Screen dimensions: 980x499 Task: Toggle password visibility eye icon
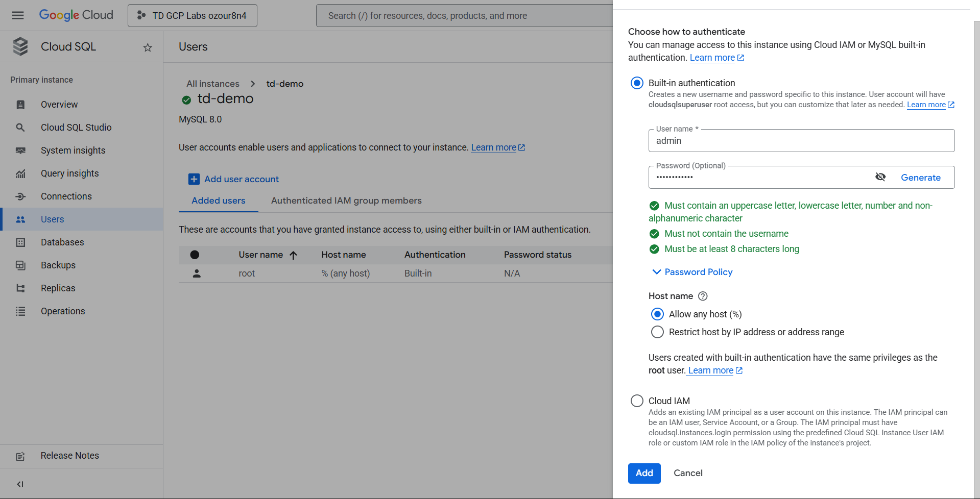tap(880, 177)
